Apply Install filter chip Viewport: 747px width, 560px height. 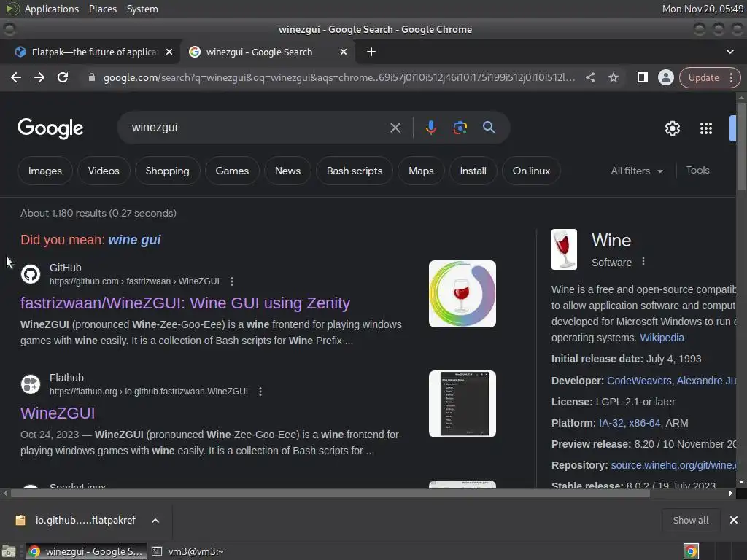(473, 171)
